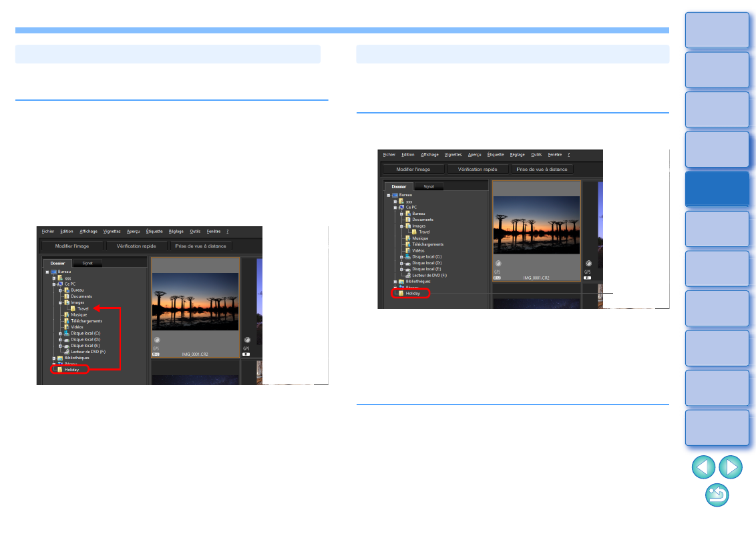Click Modifier l'image button in right screenshot
Screen dimensions: 756x534
(x=413, y=169)
